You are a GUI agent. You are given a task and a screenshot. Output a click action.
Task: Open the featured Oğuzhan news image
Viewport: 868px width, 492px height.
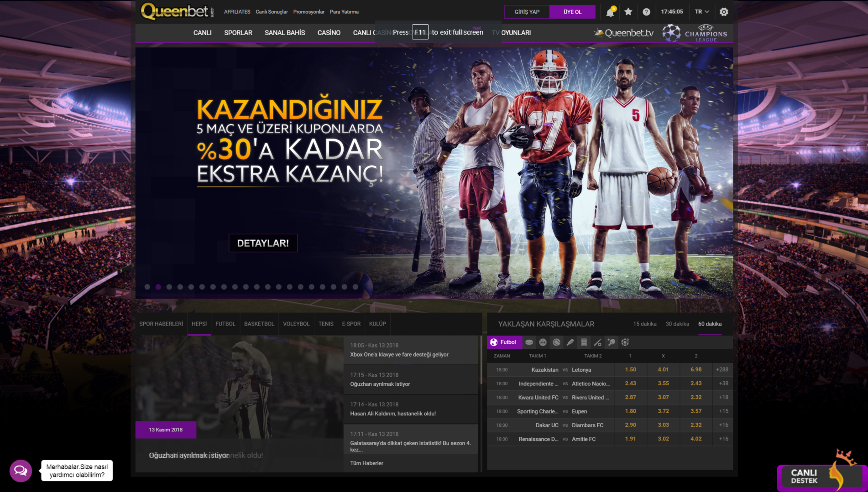(x=239, y=388)
